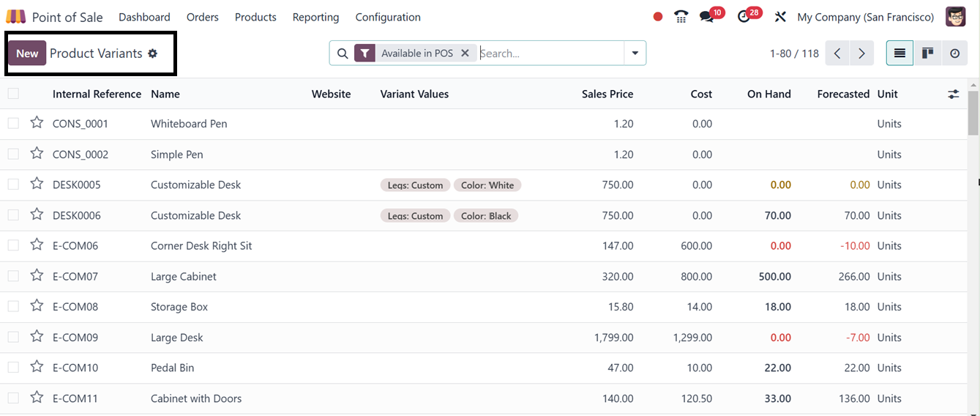The image size is (980, 416).
Task: Remove the Available in POS filter
Action: [465, 53]
